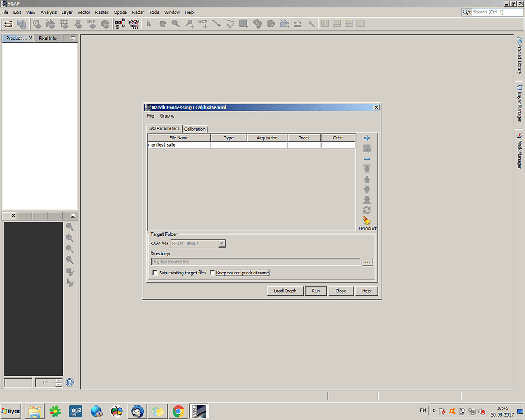This screenshot has height=420, width=525.
Task: Enable Skip existing target files
Action: point(155,273)
